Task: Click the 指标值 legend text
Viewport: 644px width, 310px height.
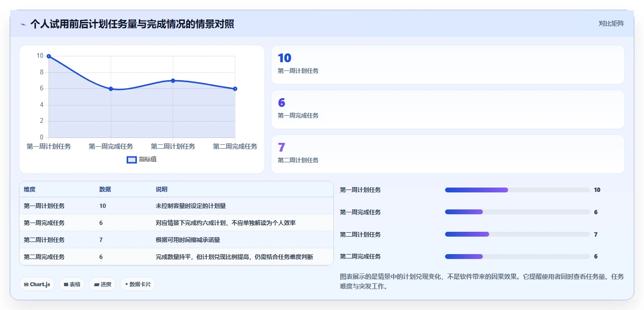Action: (148, 159)
